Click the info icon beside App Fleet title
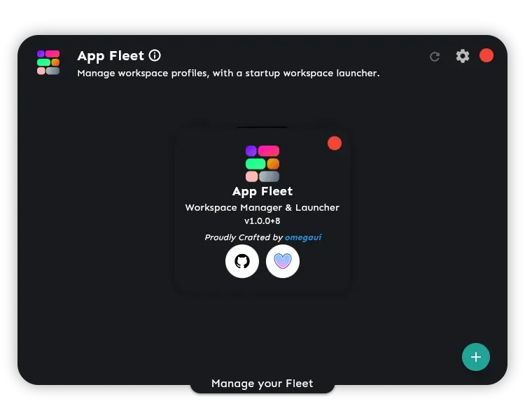Screen dimensions: 525x420 (155, 55)
